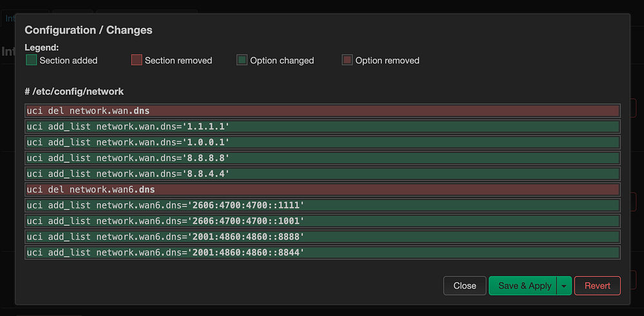Click the wan dns '8.8.8.8' change entry
Viewport: 644px width, 316px height.
point(322,158)
